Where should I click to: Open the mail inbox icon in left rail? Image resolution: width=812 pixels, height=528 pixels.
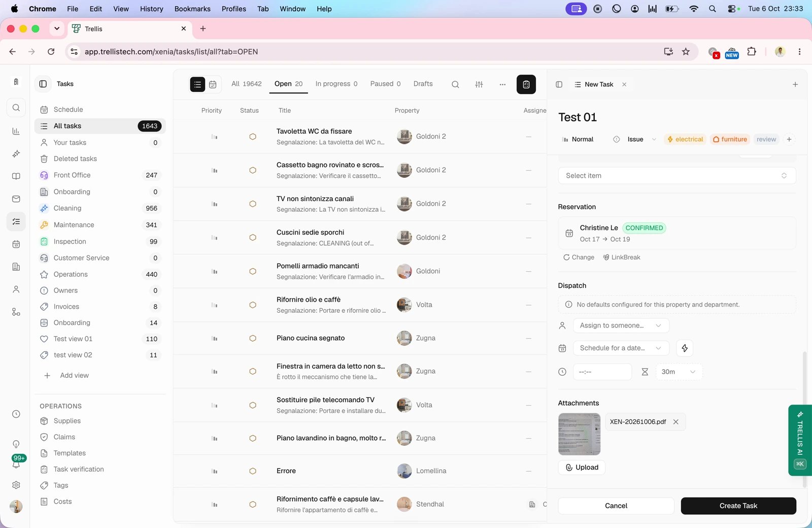pos(16,199)
